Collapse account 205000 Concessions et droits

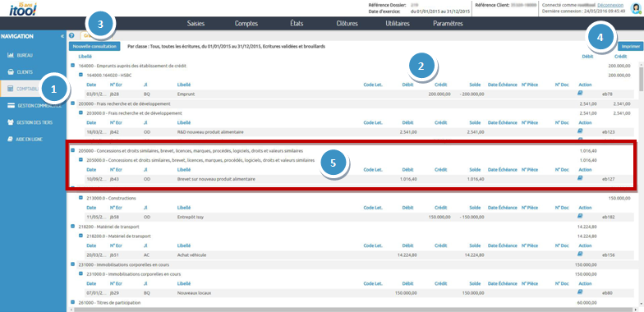(x=72, y=151)
